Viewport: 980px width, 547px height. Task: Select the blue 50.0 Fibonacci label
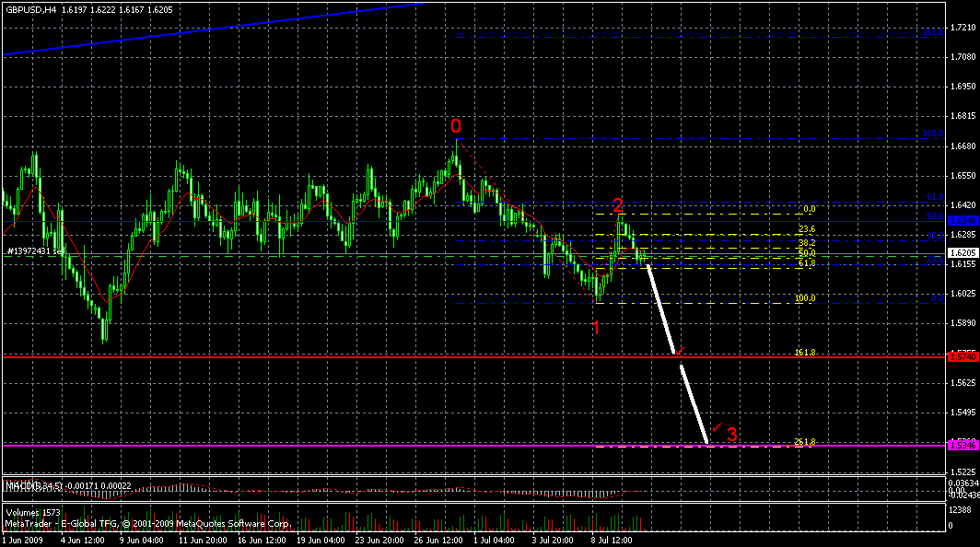(x=936, y=216)
